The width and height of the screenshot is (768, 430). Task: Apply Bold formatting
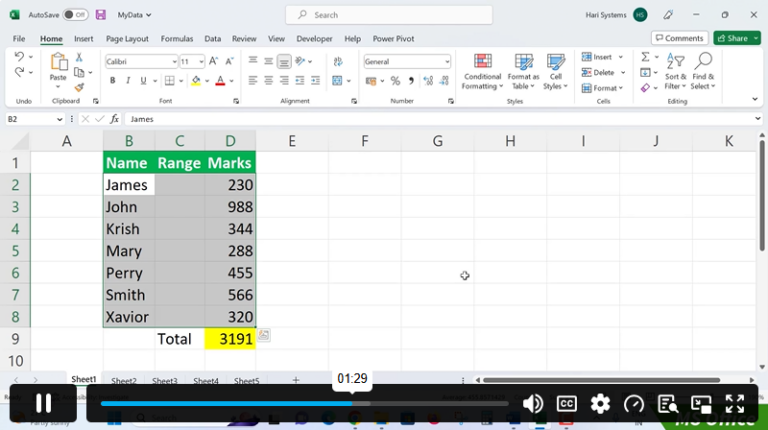112,80
